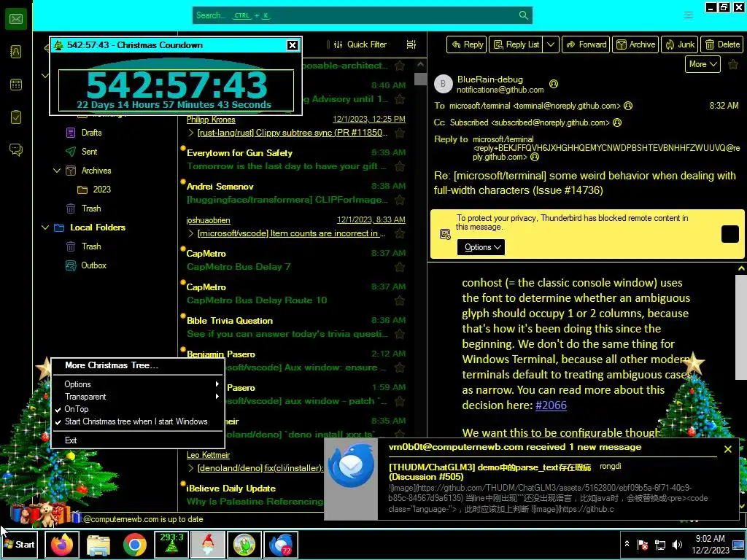This screenshot has width=747, height=560.
Task: Open the Options submenu in tree menu
Action: 137,384
